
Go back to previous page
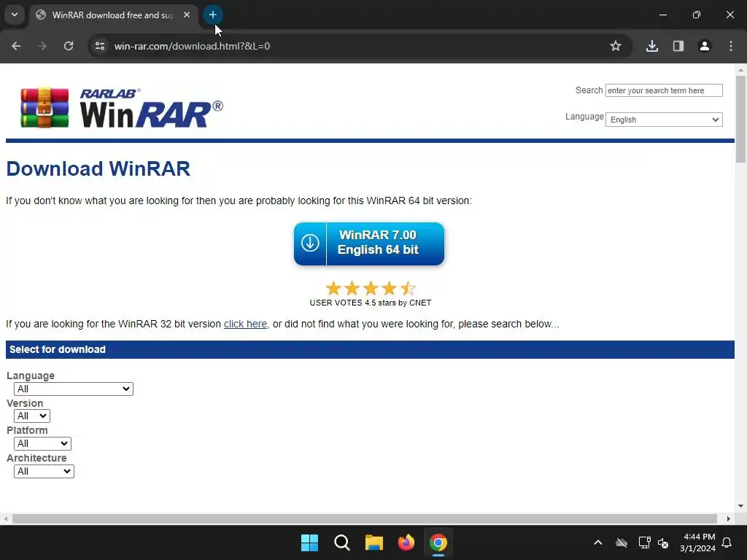click(x=16, y=46)
